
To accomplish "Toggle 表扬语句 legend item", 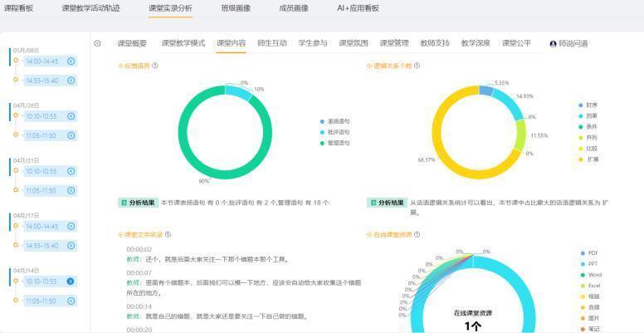I will [x=334, y=122].
